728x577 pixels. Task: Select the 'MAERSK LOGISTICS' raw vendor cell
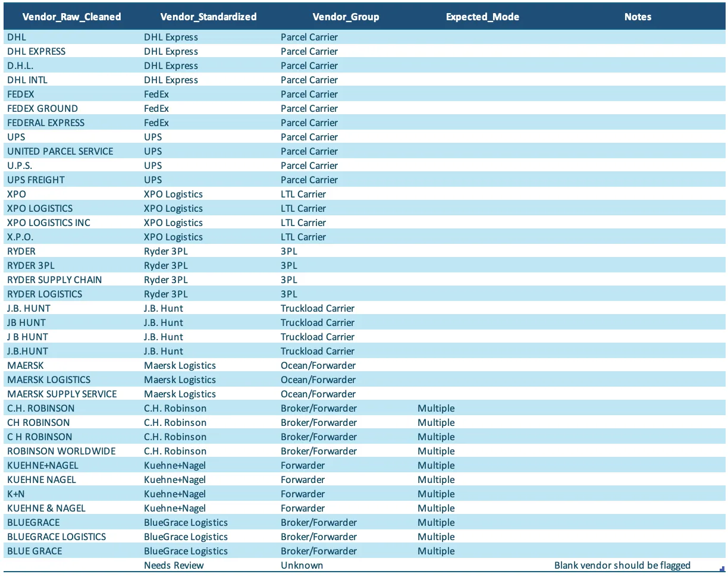tap(72, 380)
